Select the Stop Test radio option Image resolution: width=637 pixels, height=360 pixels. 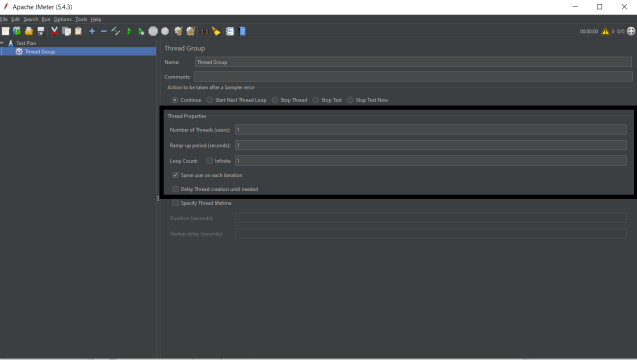(316, 100)
